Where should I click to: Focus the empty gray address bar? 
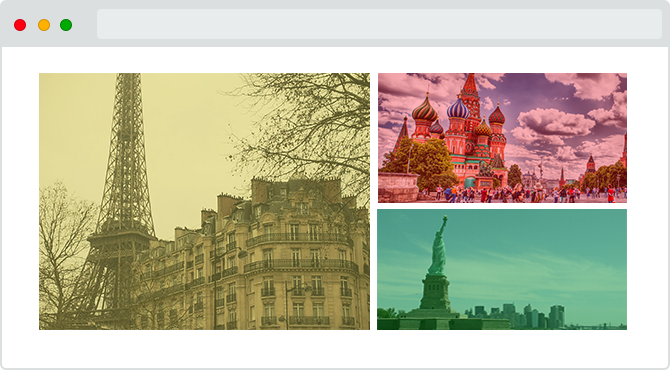379,24
